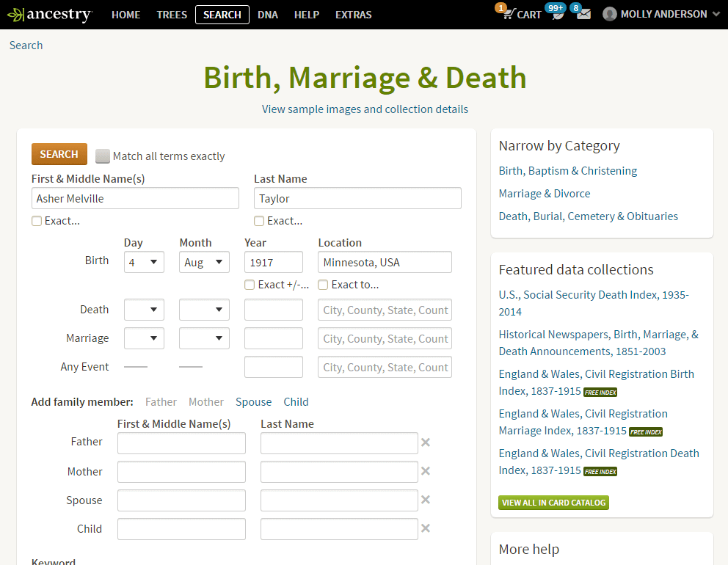
Task: Remove the Spouse row with its X icon
Action: 426,500
